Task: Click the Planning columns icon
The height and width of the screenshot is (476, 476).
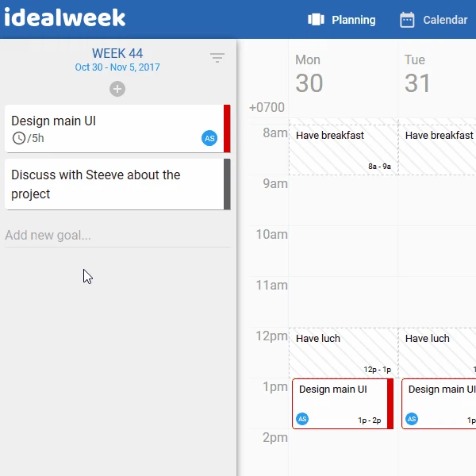Action: pos(317,20)
